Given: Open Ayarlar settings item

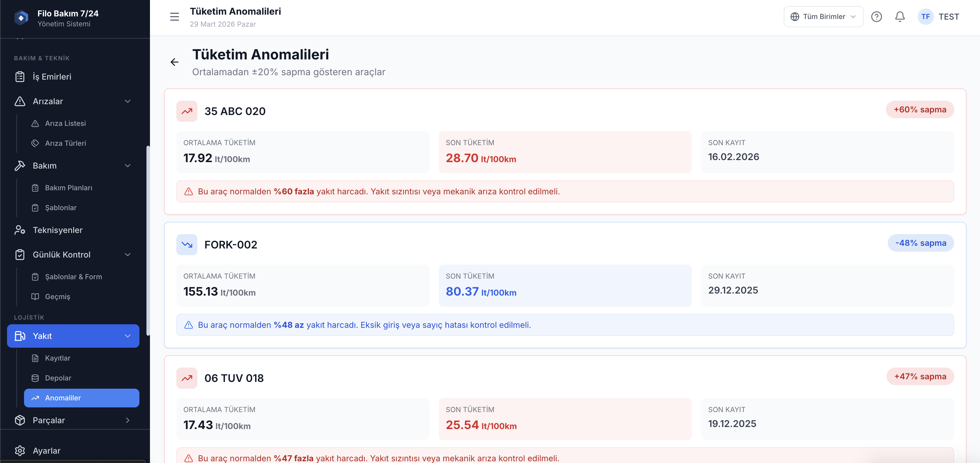Looking at the screenshot, I should 46,450.
